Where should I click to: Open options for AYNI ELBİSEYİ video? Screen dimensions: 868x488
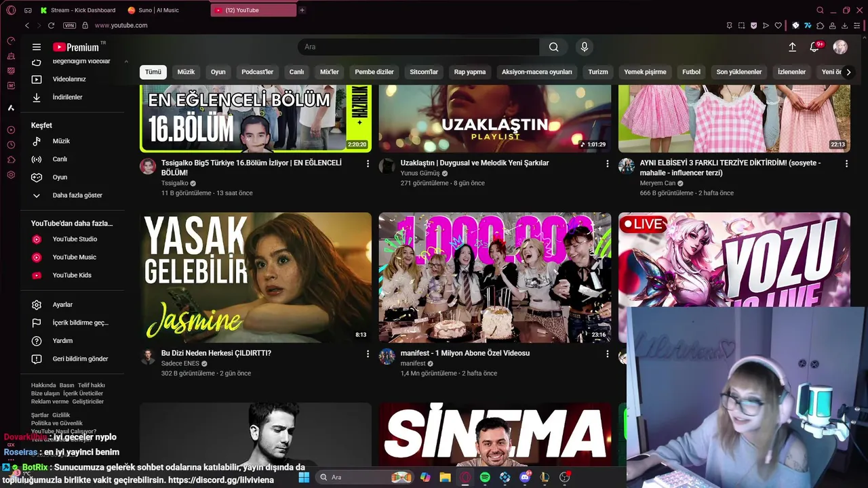tap(846, 163)
